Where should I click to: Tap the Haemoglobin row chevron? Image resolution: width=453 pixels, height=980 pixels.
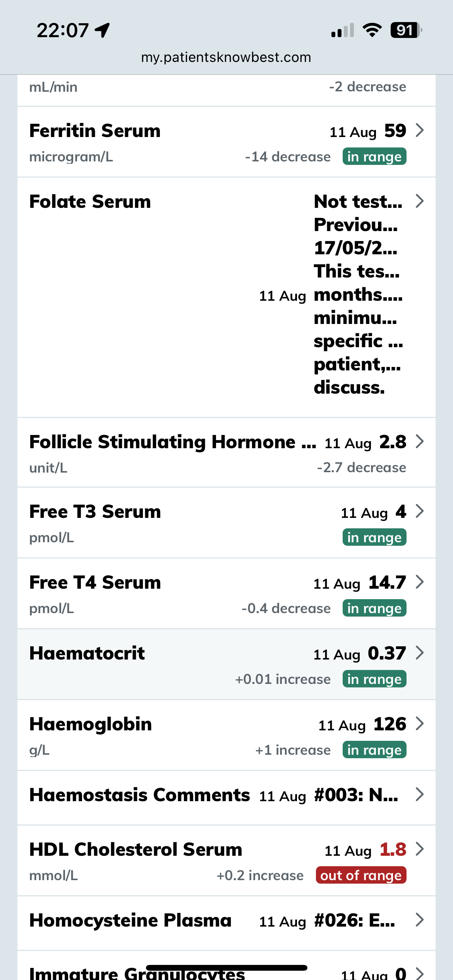click(x=419, y=723)
